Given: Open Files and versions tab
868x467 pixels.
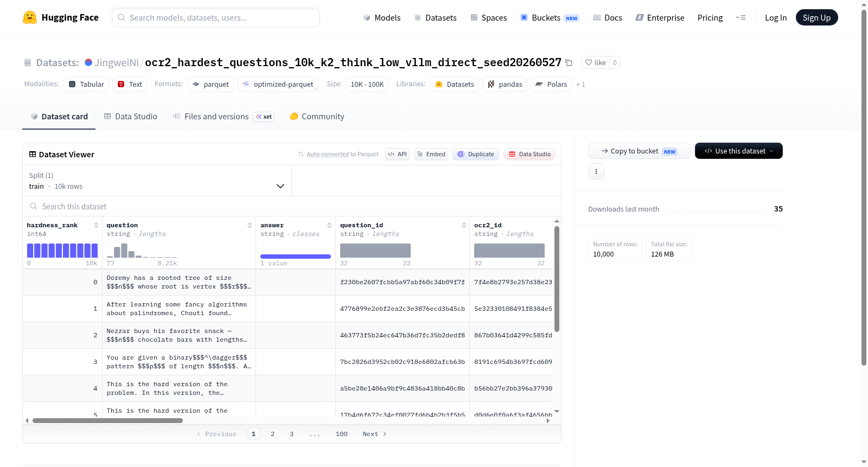Looking at the screenshot, I should click(224, 117).
